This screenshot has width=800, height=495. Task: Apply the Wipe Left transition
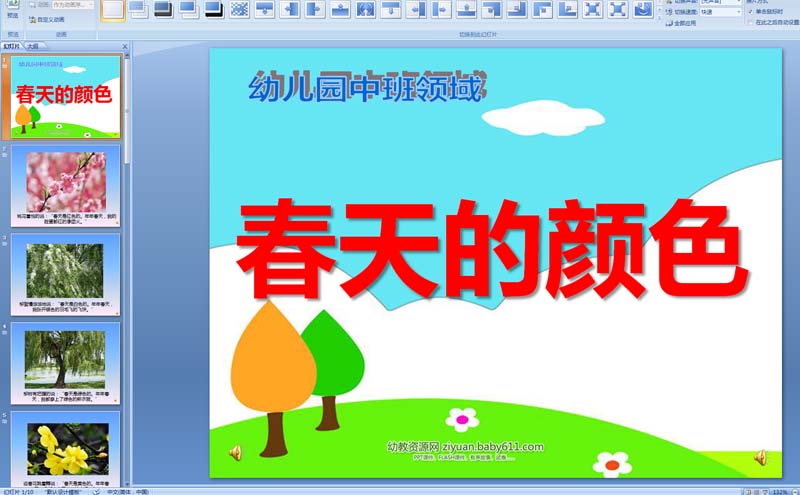(x=290, y=9)
